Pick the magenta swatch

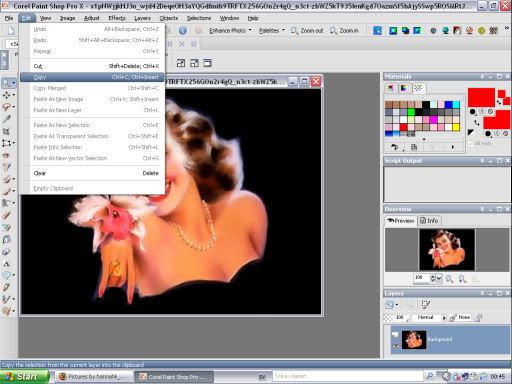(433, 119)
